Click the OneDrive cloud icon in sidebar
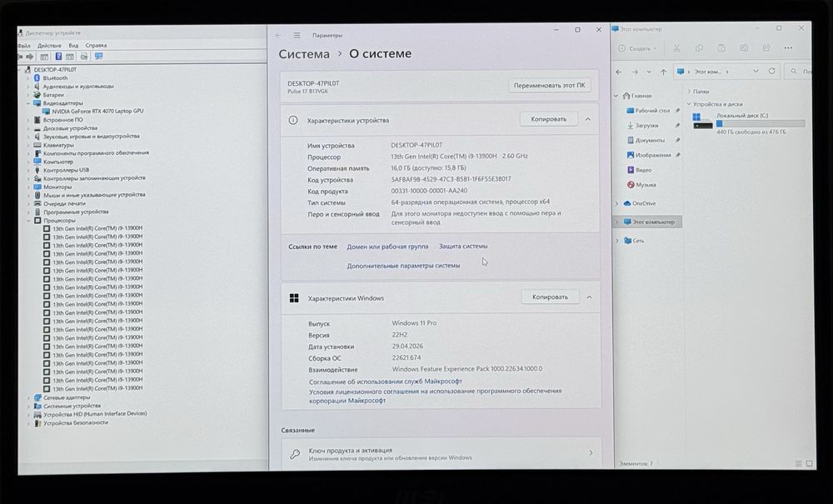This screenshot has width=833, height=504. [x=627, y=203]
